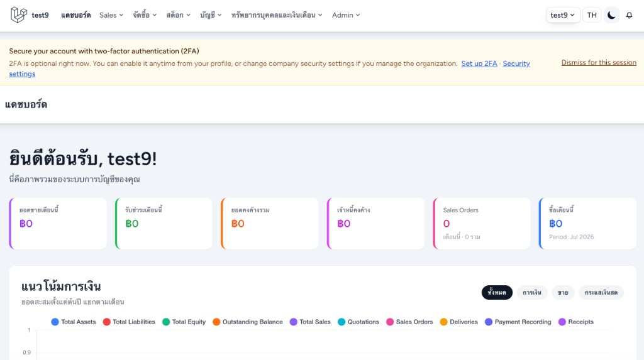Click the ยินดีต้อนรับ, test9! heading
This screenshot has height=360, width=644.
(x=83, y=159)
